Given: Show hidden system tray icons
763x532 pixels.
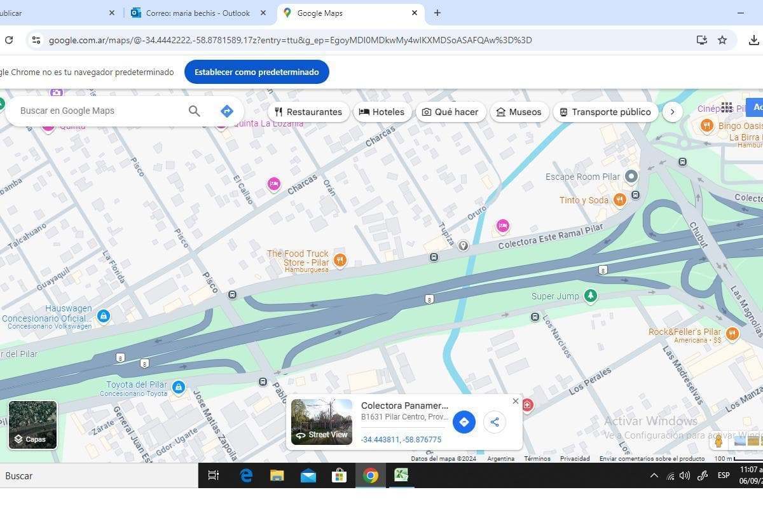Looking at the screenshot, I should [654, 475].
